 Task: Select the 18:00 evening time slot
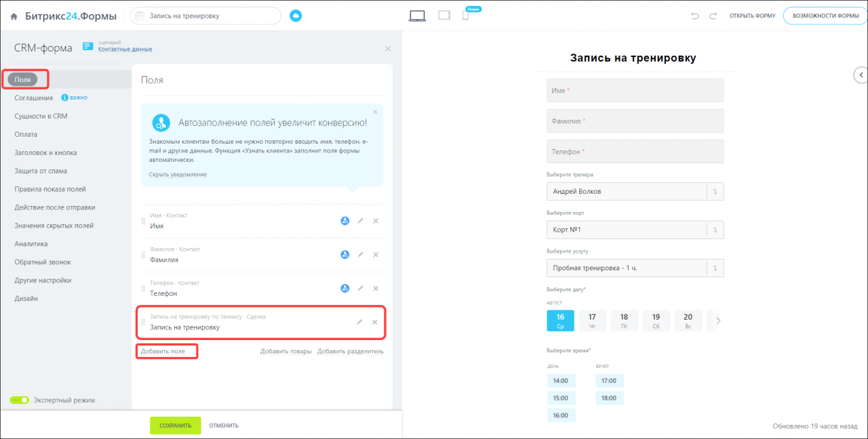(609, 398)
